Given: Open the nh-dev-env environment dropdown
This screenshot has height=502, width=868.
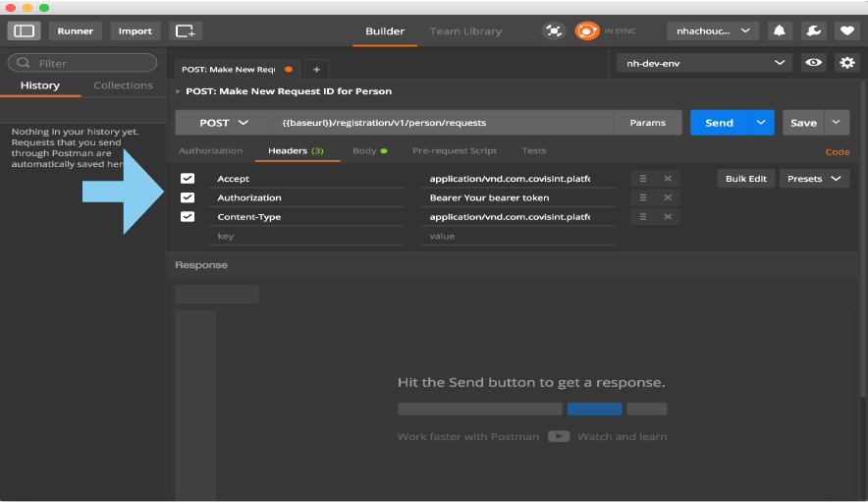Looking at the screenshot, I should (703, 63).
